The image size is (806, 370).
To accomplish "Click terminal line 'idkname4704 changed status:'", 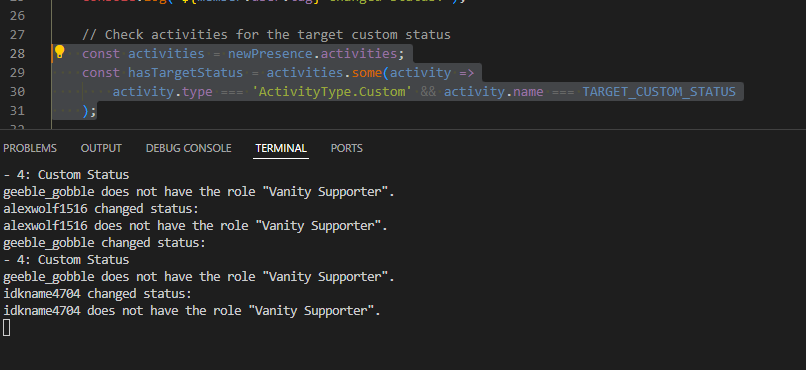I will point(98,294).
